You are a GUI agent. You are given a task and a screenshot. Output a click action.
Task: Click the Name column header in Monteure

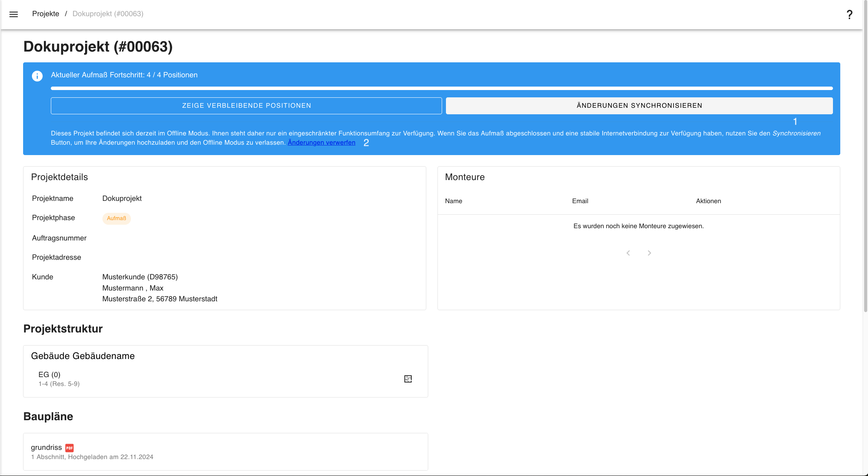453,201
